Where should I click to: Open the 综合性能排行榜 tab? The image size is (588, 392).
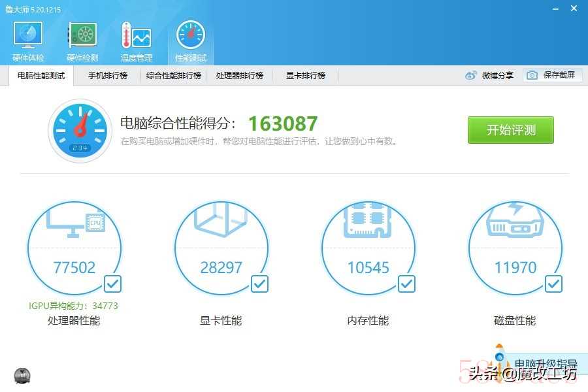pyautogui.click(x=174, y=75)
